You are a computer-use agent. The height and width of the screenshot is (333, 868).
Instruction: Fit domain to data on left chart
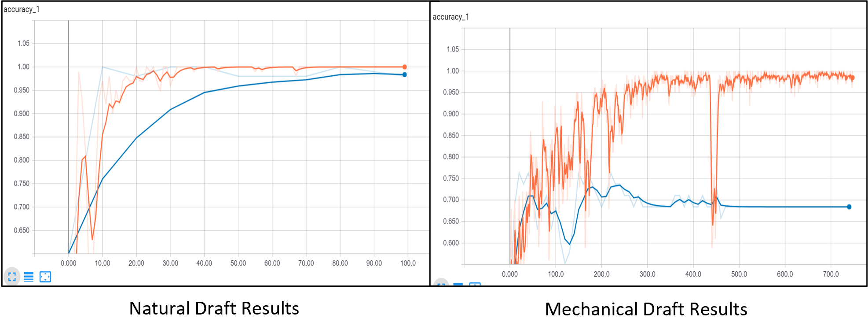[45, 277]
